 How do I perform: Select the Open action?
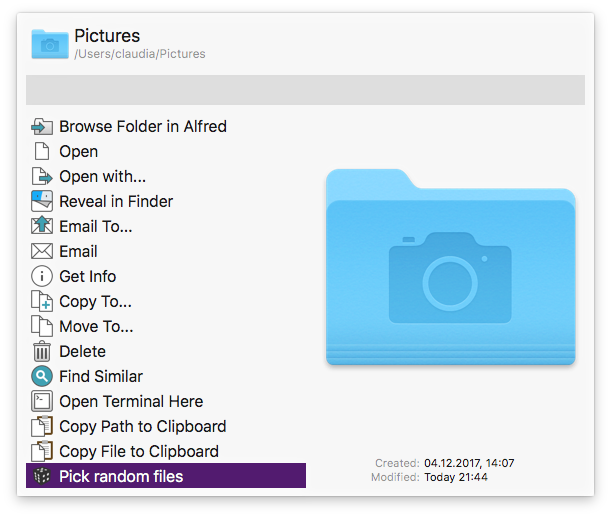(x=78, y=152)
